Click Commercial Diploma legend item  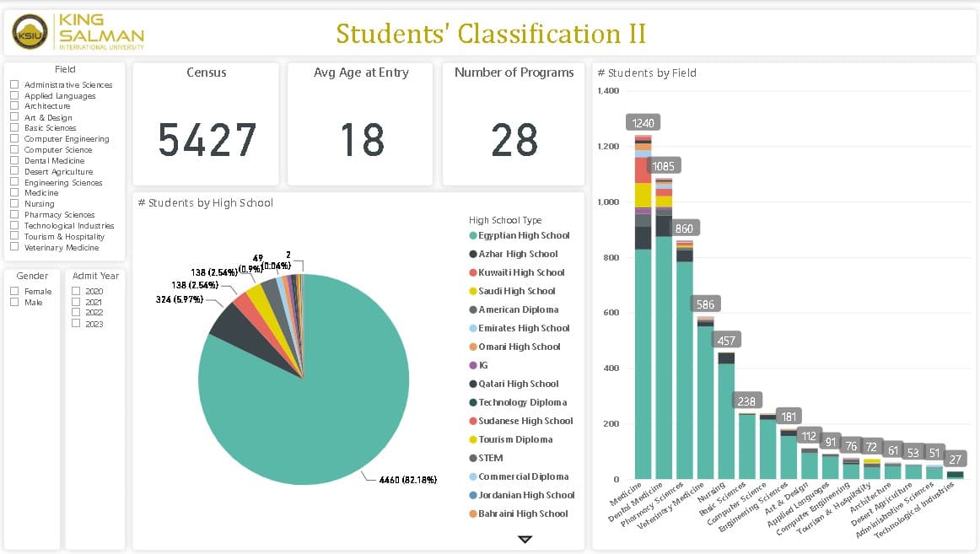coord(520,476)
